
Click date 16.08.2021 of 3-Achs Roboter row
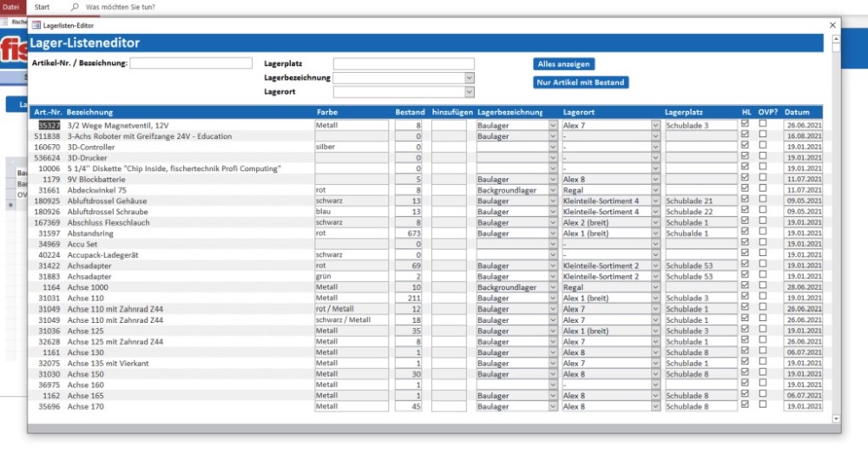(803, 136)
